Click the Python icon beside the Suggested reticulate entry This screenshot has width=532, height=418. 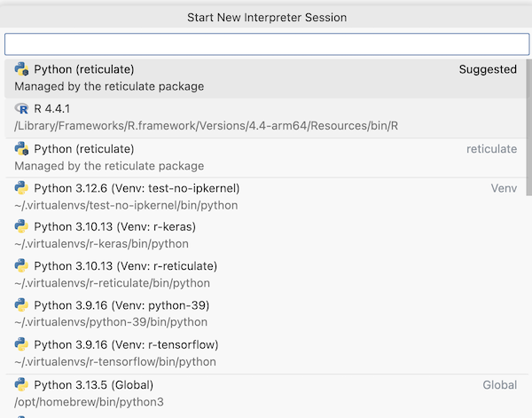point(22,69)
